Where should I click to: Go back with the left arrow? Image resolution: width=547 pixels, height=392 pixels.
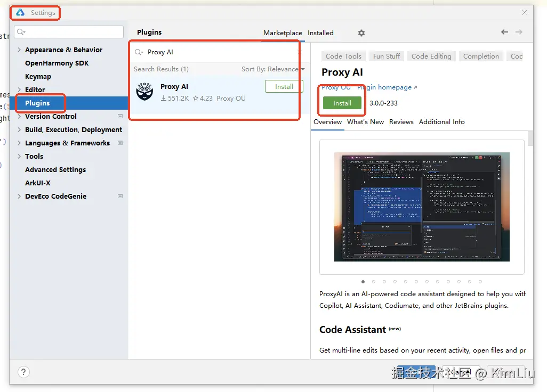504,32
